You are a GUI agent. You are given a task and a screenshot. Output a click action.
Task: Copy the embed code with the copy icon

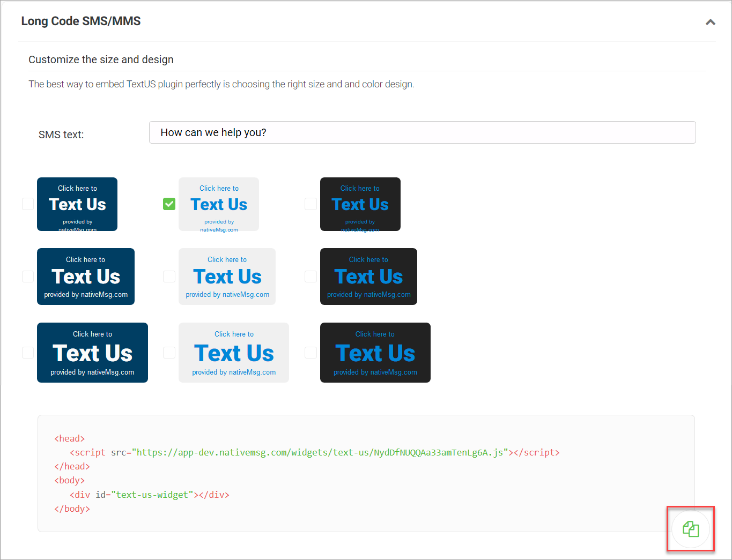coord(691,529)
